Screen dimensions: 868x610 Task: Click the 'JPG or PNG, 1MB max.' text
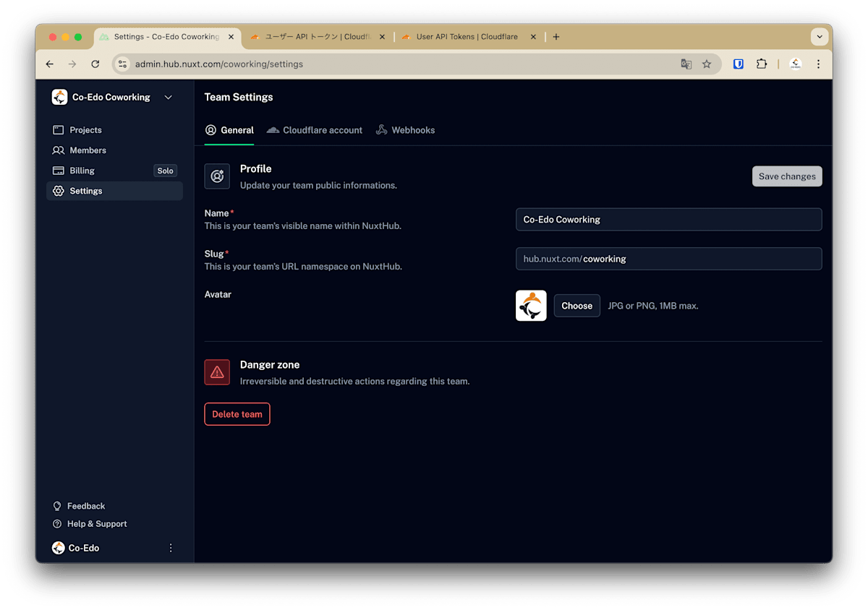pos(652,306)
